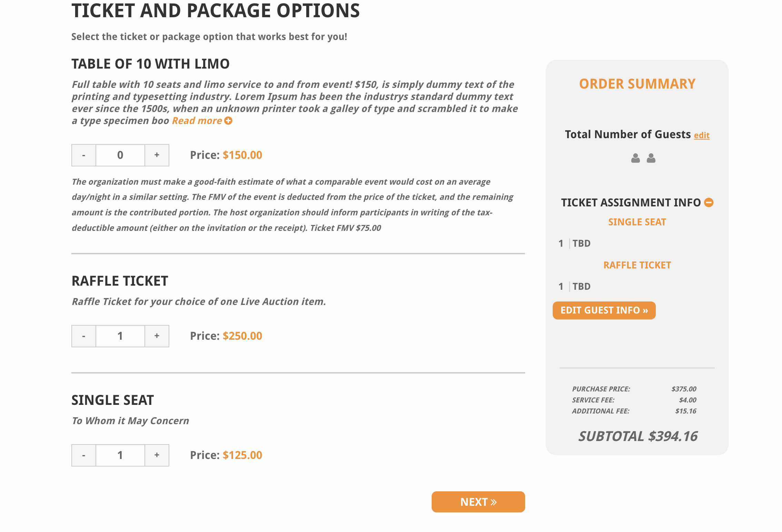This screenshot has width=782, height=532.
Task: Click the NEXT button
Action: (478, 502)
